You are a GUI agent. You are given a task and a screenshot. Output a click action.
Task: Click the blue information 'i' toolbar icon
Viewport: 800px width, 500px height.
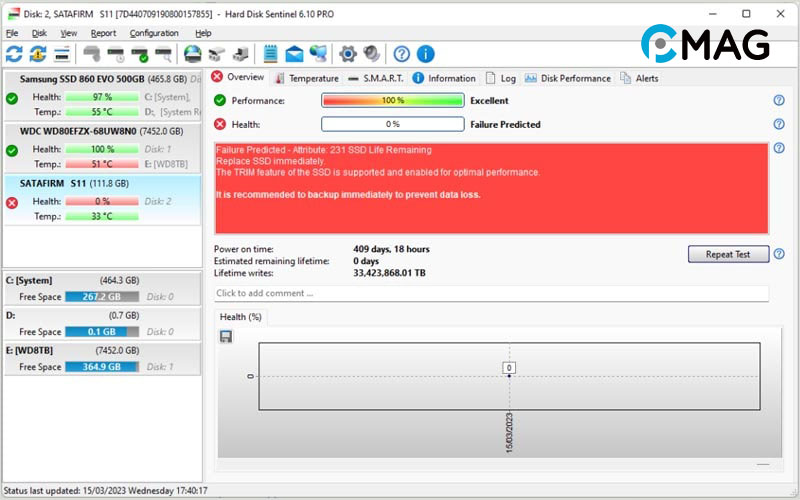pos(426,54)
